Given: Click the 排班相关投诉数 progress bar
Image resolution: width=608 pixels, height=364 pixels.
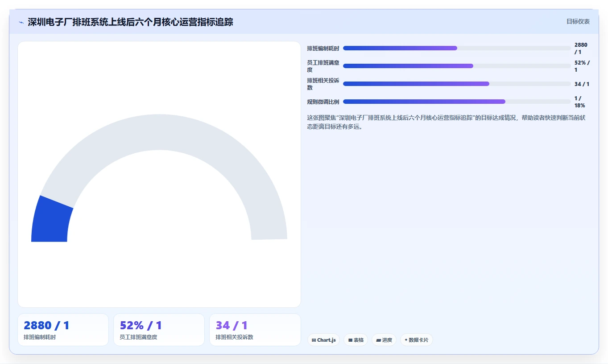Looking at the screenshot, I should (457, 84).
